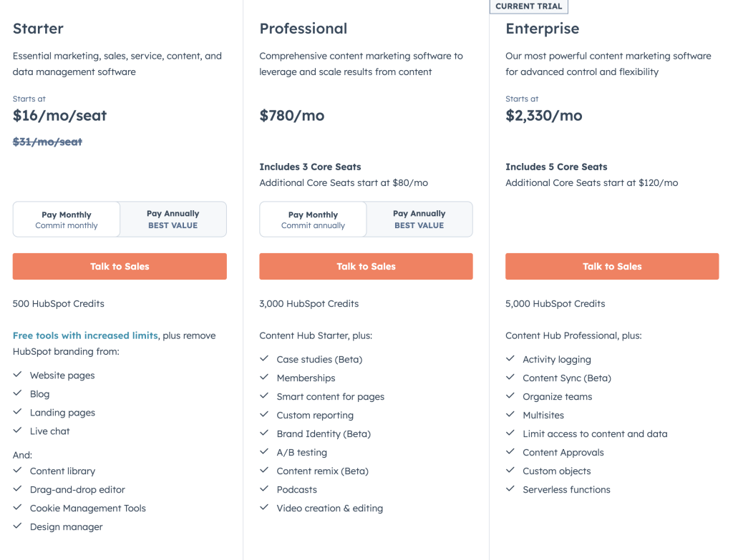
Task: Select Pay Annually under Professional plan
Action: (x=419, y=219)
